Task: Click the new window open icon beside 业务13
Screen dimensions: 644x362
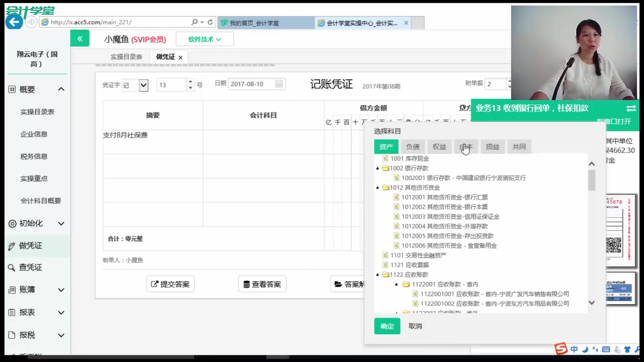Action: (631, 108)
